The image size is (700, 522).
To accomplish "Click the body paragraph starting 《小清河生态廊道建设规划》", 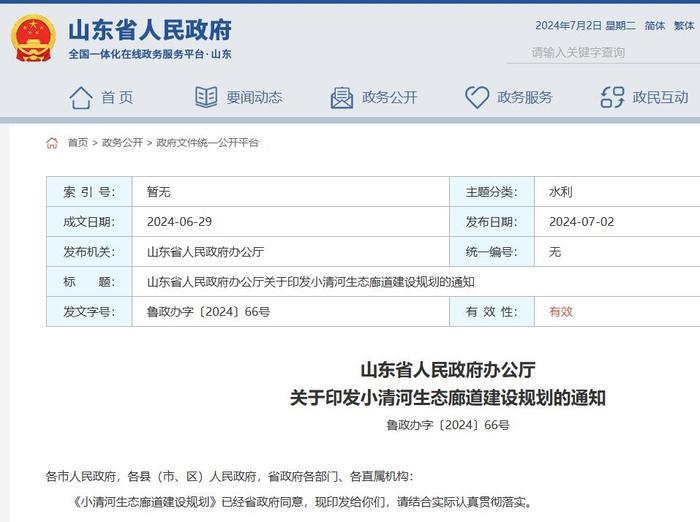I will (303, 502).
